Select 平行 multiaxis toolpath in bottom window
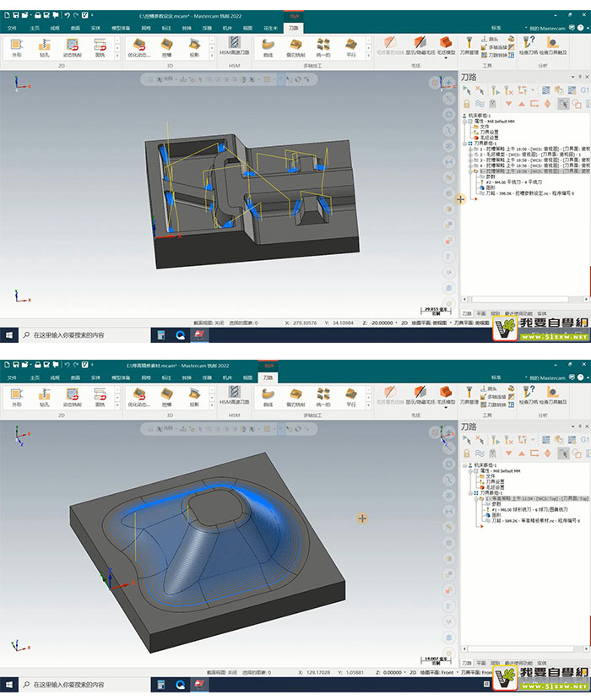The height and width of the screenshot is (700, 591). [x=351, y=398]
